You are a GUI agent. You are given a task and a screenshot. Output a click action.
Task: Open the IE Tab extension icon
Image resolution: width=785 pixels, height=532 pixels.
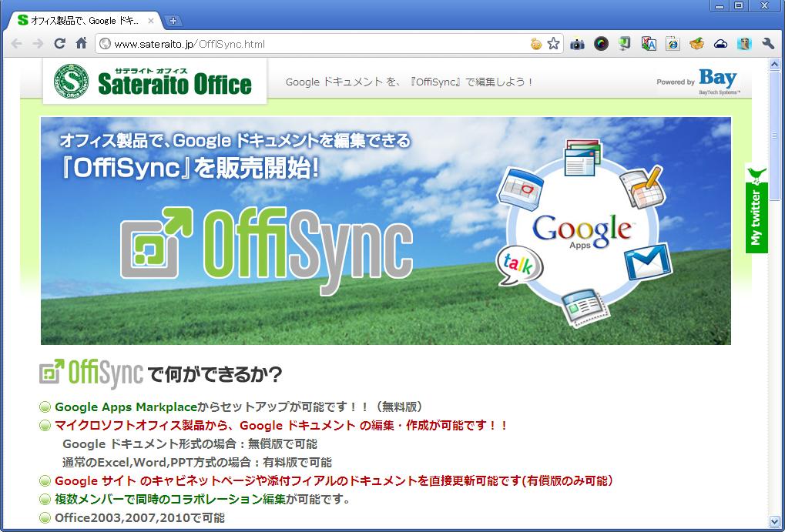(673, 44)
